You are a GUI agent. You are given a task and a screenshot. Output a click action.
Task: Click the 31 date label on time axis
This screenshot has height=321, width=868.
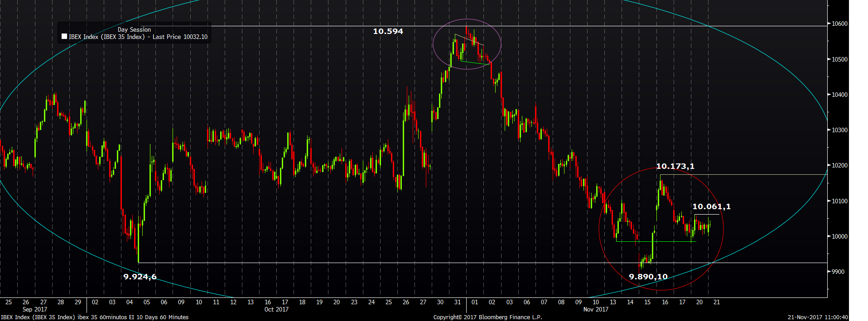click(458, 302)
